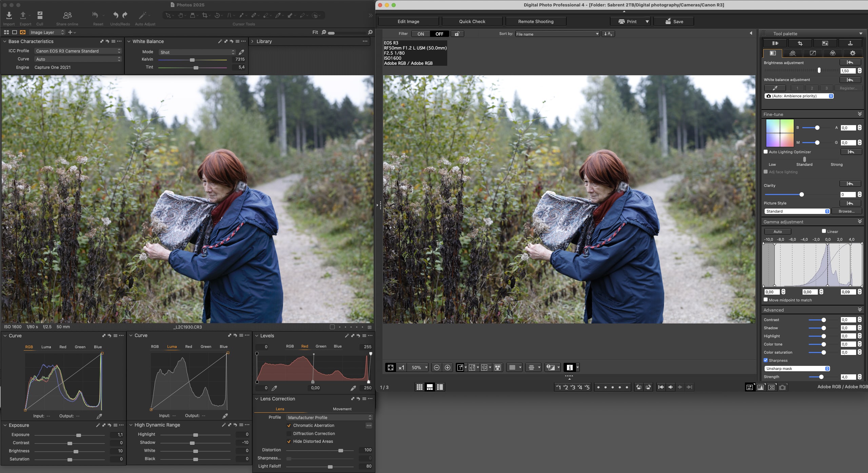Click the Browse button for Picture Style
This screenshot has width=868, height=473.
(x=846, y=211)
